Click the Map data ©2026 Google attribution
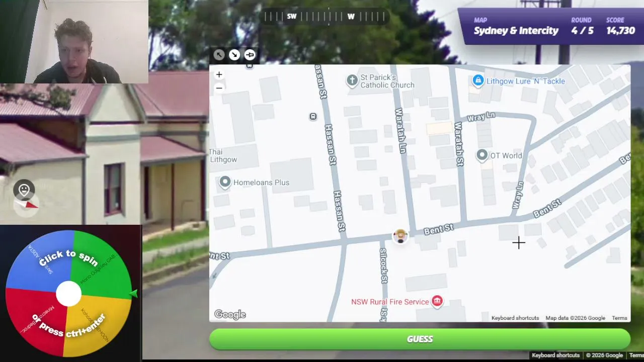 click(575, 318)
